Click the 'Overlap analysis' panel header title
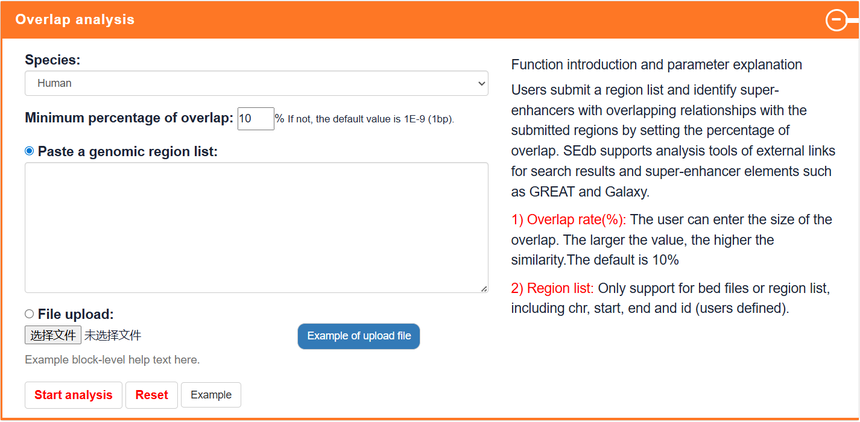860x422 pixels. tap(75, 20)
